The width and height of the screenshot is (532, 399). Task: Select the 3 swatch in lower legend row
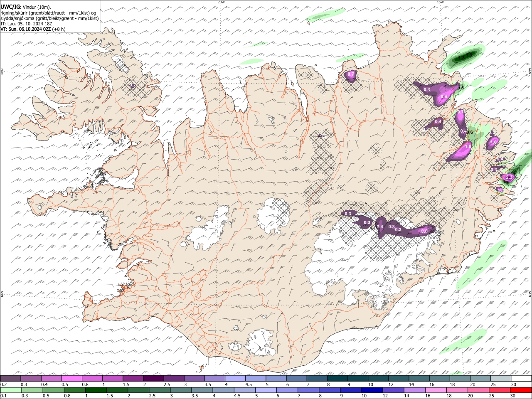(180, 390)
